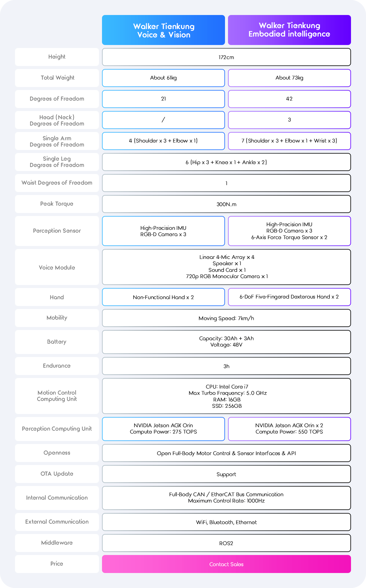366x588 pixels.
Task: Click the Height row label
Action: [x=57, y=57]
